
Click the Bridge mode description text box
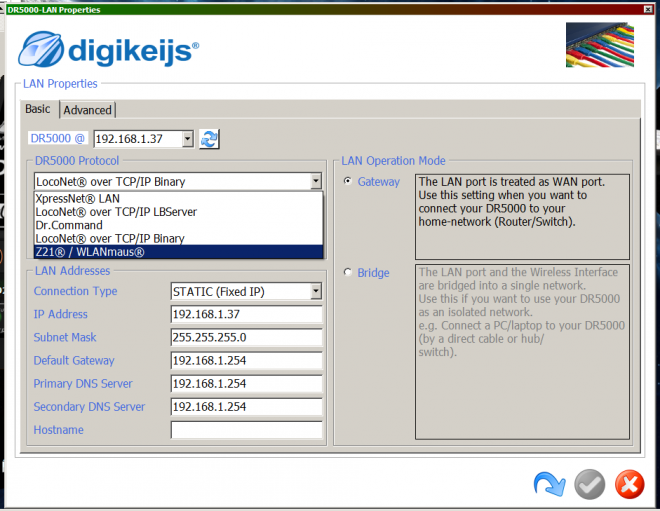click(x=522, y=352)
